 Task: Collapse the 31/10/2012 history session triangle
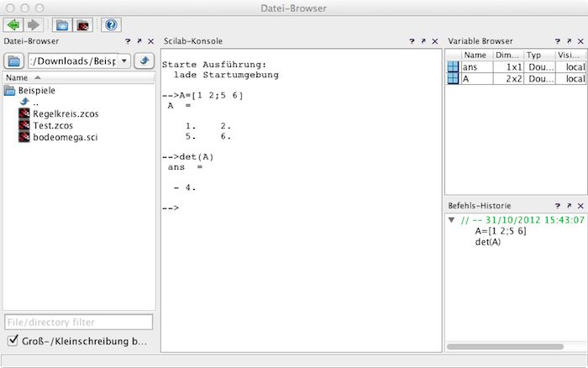click(452, 220)
